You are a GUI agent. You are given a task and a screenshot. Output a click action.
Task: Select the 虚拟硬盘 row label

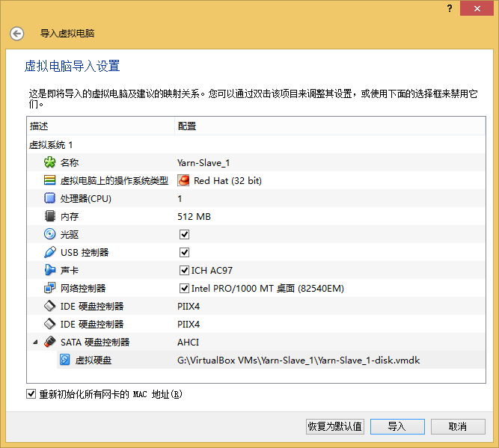click(x=94, y=360)
